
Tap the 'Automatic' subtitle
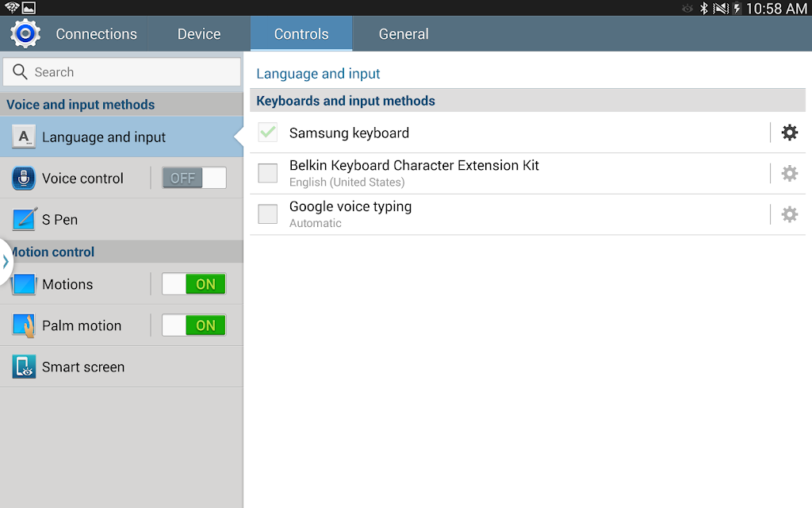tap(316, 223)
